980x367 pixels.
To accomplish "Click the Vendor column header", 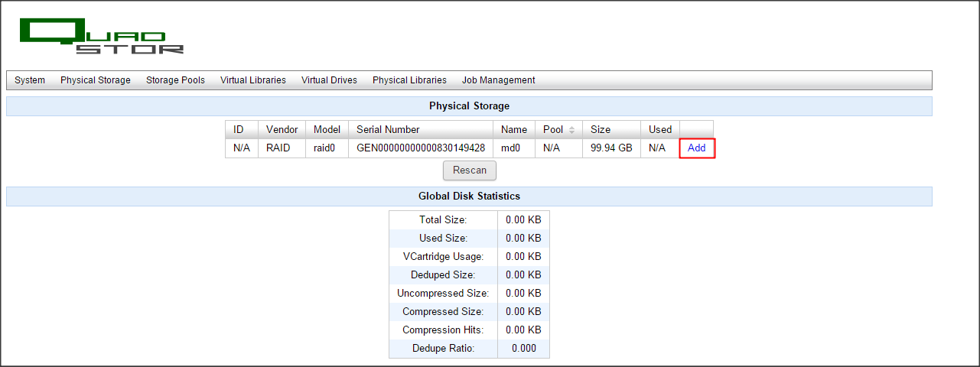I will 282,130.
